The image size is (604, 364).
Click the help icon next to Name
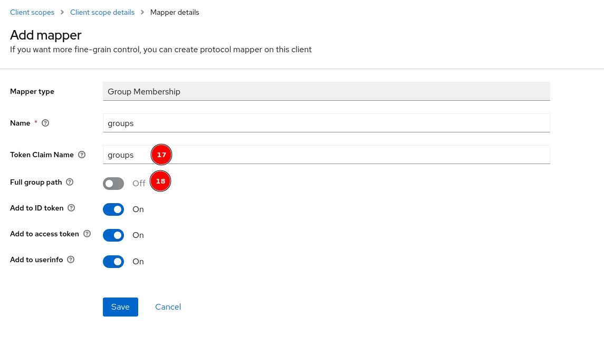(45, 123)
